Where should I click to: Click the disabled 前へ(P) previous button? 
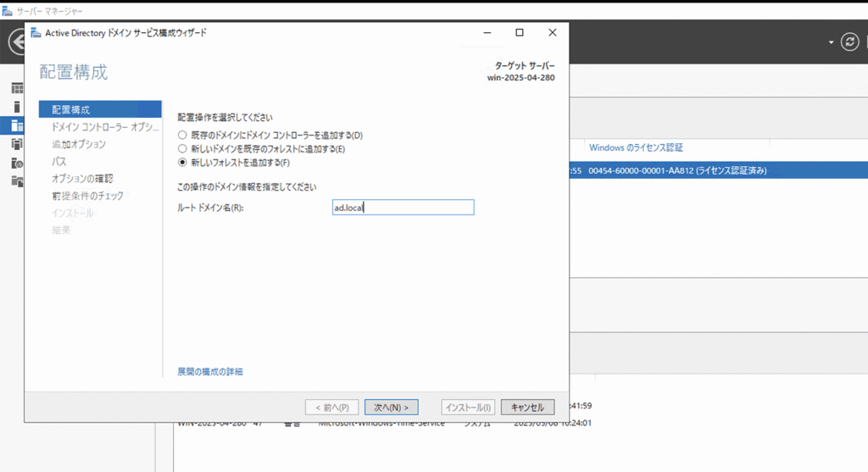(x=331, y=408)
